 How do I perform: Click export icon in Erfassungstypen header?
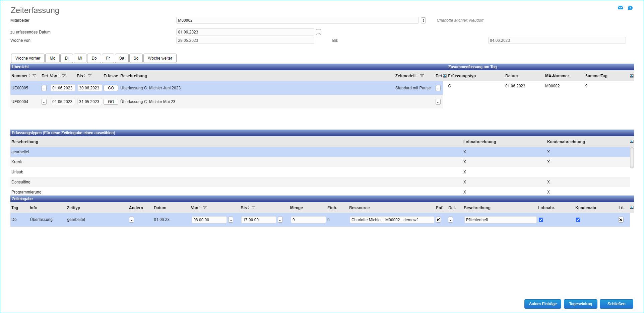point(632,142)
